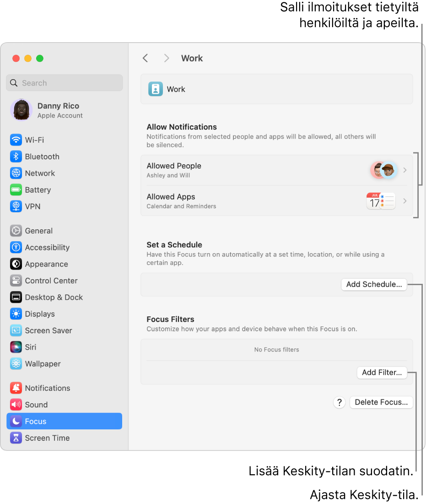Select the Wallpaper flower icon

[x=16, y=363]
